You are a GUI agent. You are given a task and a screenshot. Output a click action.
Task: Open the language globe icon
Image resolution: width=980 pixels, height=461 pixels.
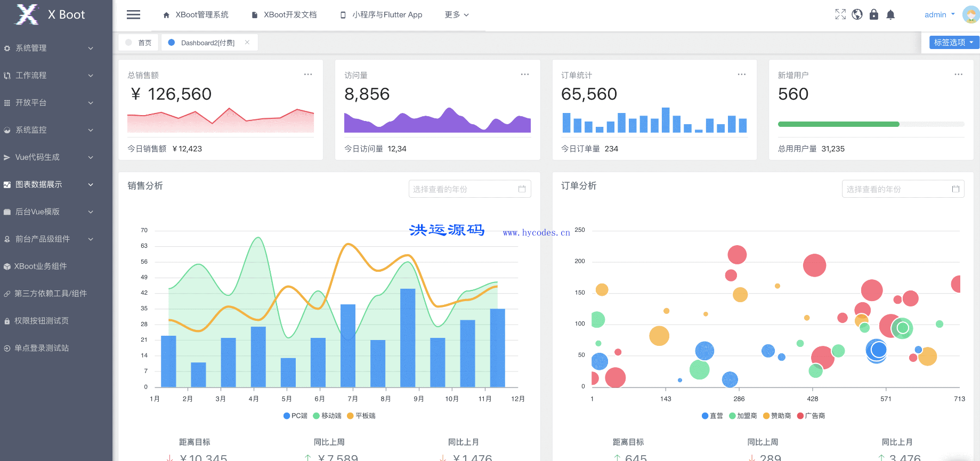click(857, 14)
